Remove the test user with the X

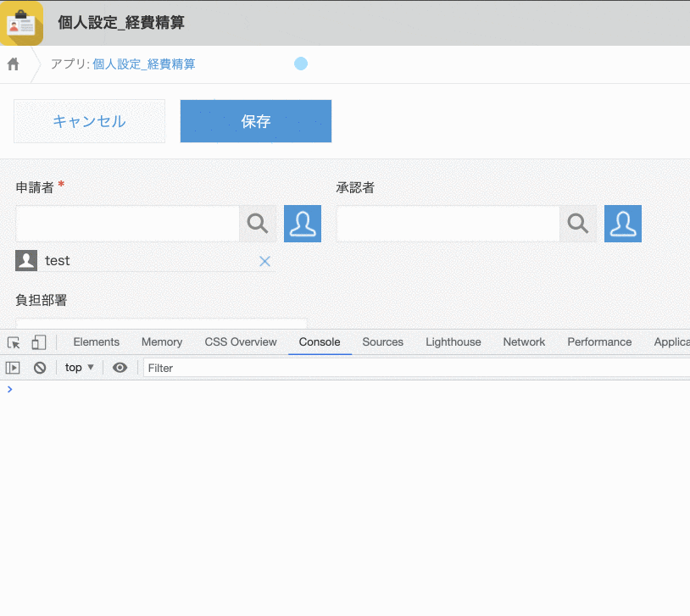point(264,260)
